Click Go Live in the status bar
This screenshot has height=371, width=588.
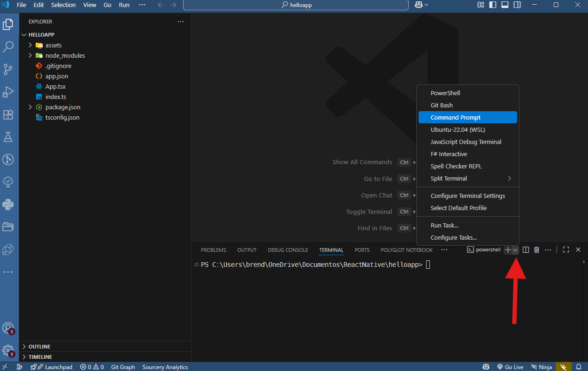pos(510,366)
